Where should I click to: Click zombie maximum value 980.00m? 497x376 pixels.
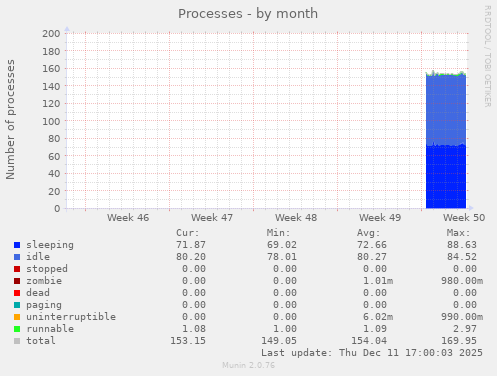pyautogui.click(x=462, y=281)
